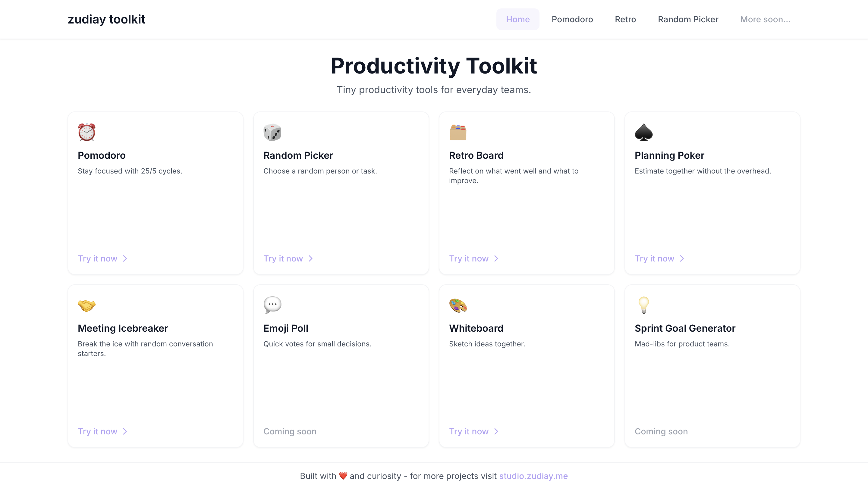Click the chevron beside Retro Board's Try it now
Image resolution: width=868 pixels, height=488 pixels.
tap(496, 259)
